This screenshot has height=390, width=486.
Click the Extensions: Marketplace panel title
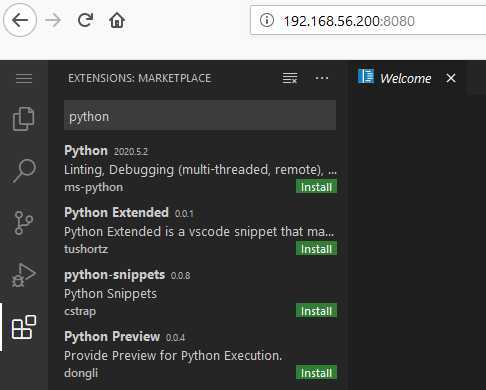(140, 78)
